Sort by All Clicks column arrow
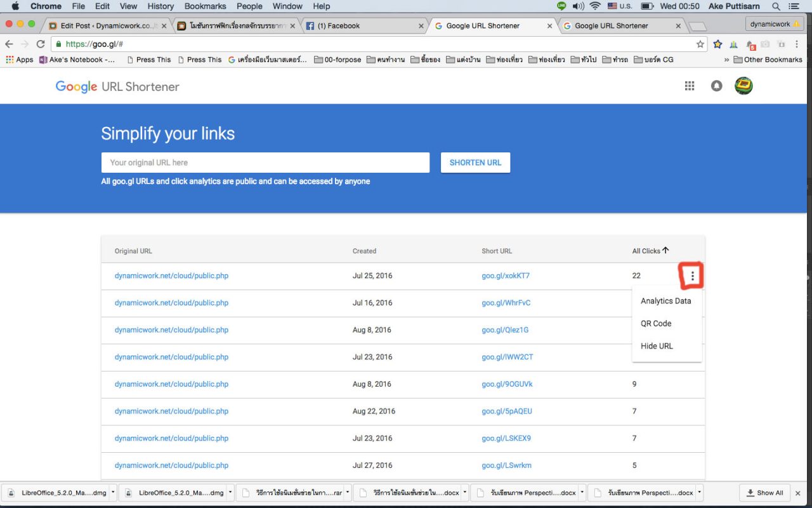The image size is (812, 508). [665, 250]
